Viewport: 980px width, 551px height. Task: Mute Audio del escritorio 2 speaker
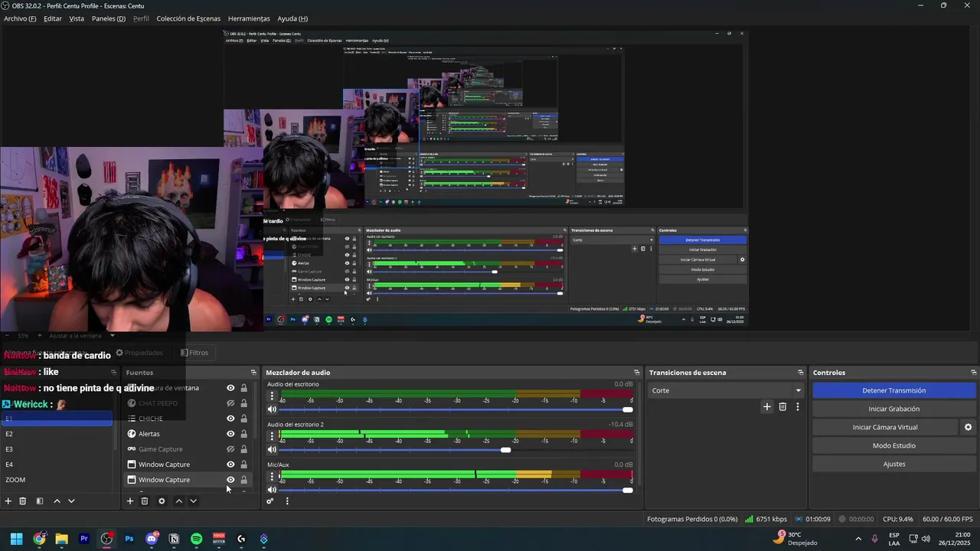272,449
